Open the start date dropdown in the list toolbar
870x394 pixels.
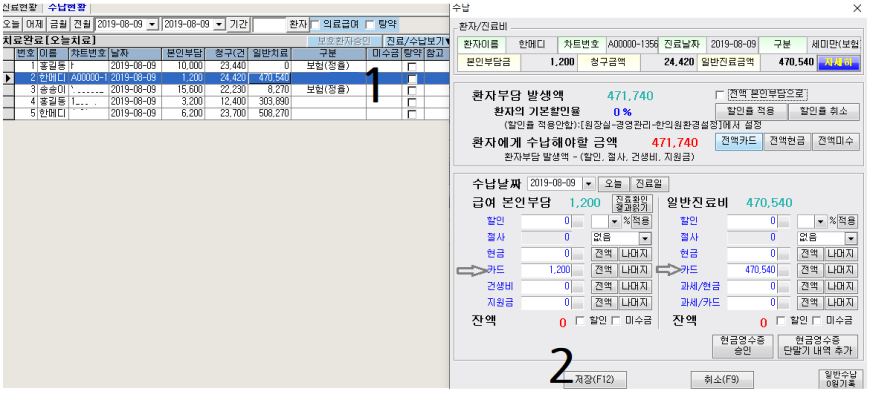153,25
